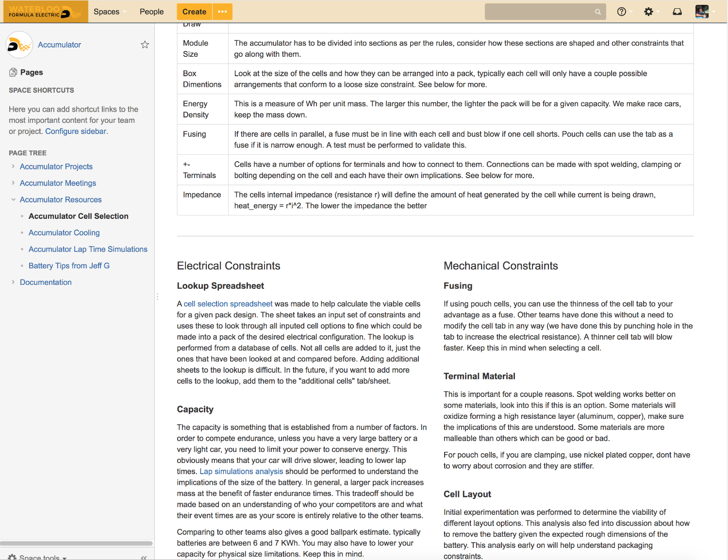This screenshot has height=560, width=728.
Task: Click the sidebar horizontal scrollbar
Action: pyautogui.click(x=76, y=544)
